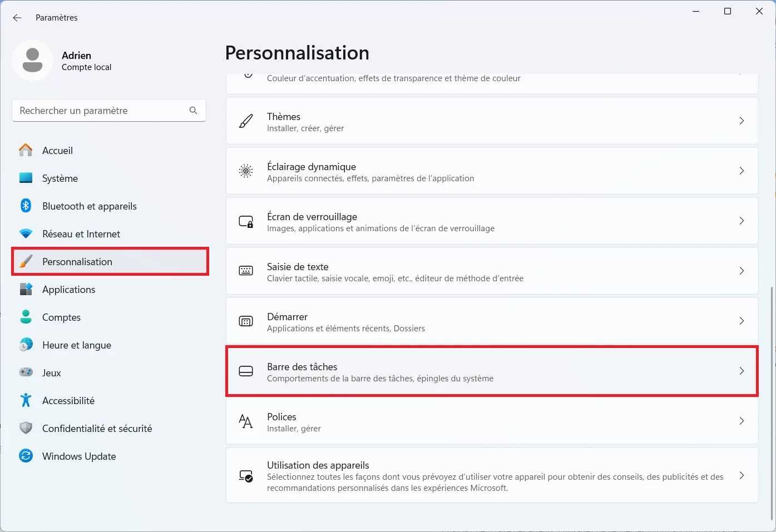
Task: Click the Applications icon in the sidebar
Action: 26,289
